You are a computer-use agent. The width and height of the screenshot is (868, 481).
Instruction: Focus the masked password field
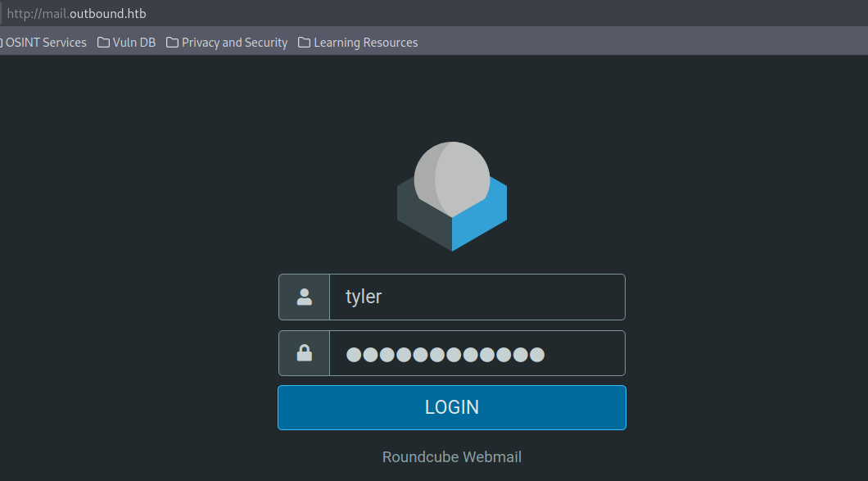point(477,353)
